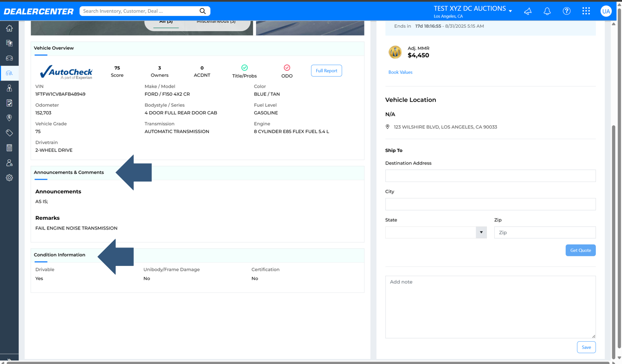Click the gold MMR badge icon

(x=395, y=52)
